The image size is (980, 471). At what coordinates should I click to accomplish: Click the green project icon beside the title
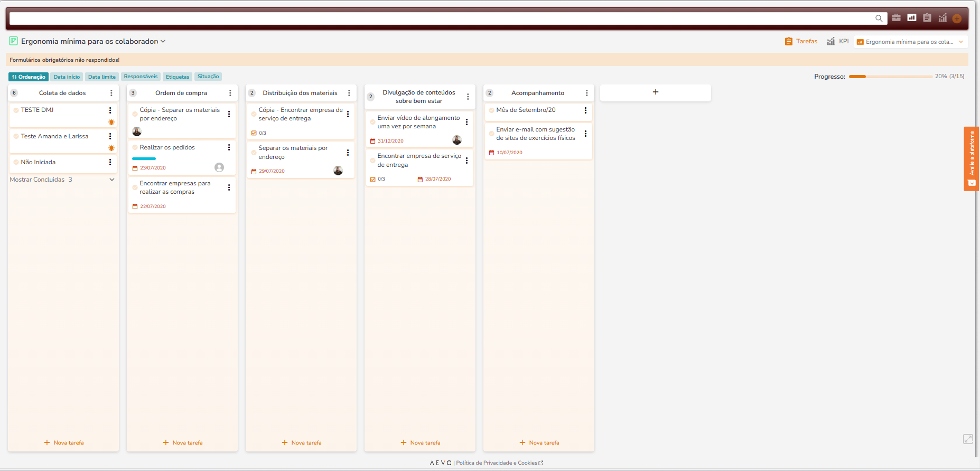(13, 41)
